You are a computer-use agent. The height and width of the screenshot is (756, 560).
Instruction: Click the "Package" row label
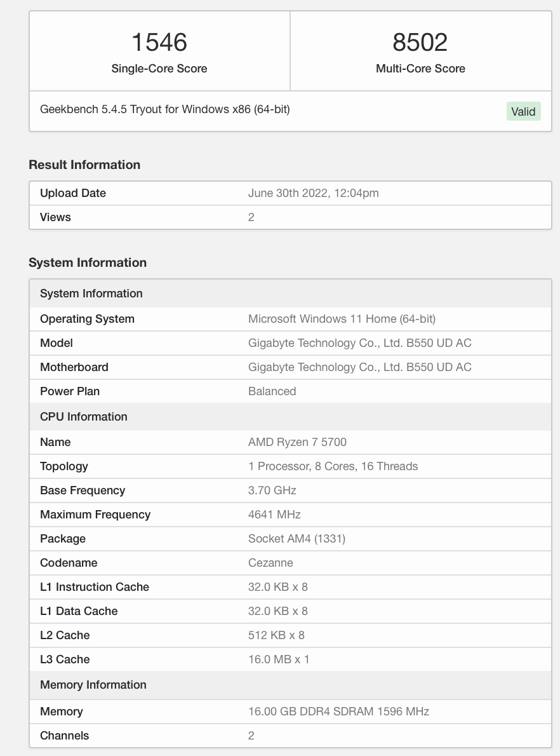(x=63, y=539)
